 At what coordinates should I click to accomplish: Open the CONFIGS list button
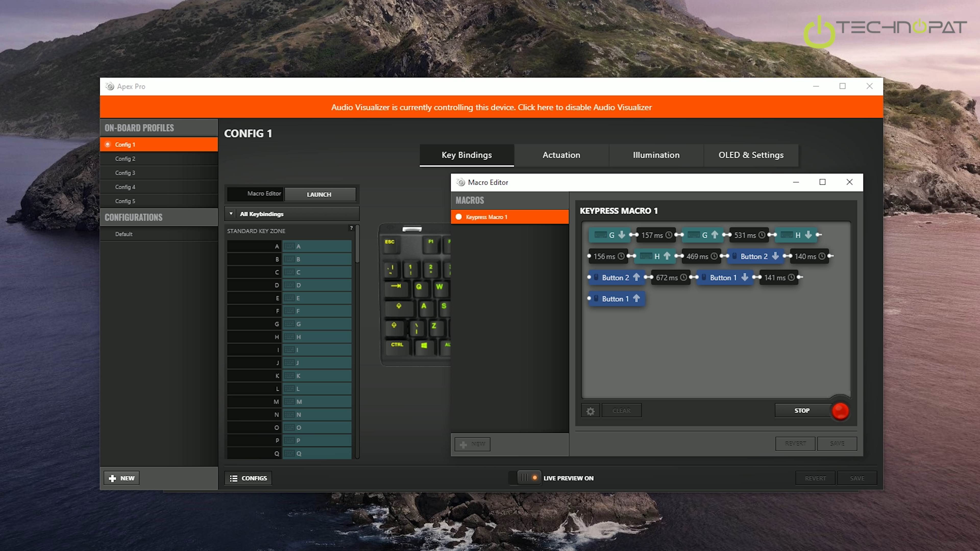coord(248,478)
